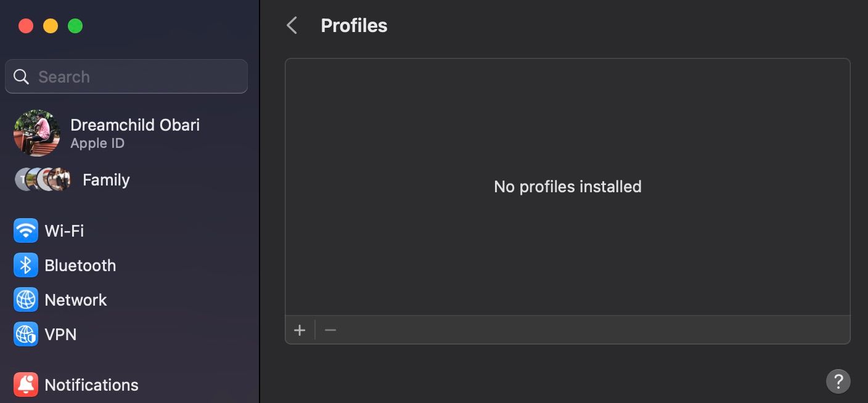The width and height of the screenshot is (868, 403).
Task: Select VPN sidebar entry
Action: point(60,335)
